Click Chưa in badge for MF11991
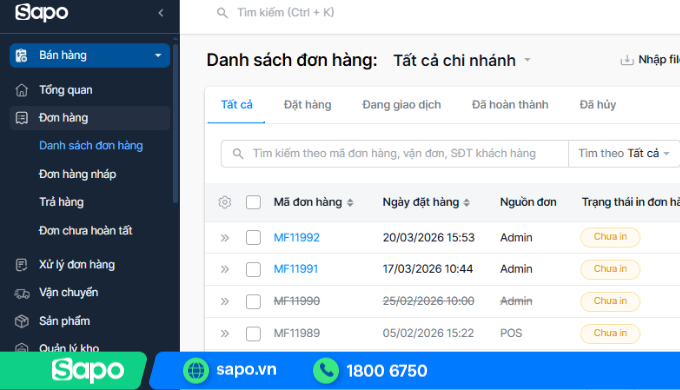680x390 pixels. (x=610, y=269)
